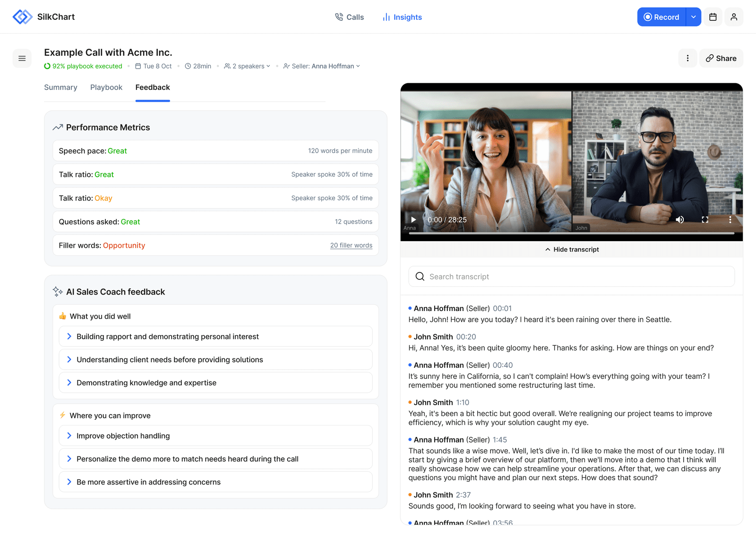
Task: Open video player more options
Action: [x=730, y=220]
